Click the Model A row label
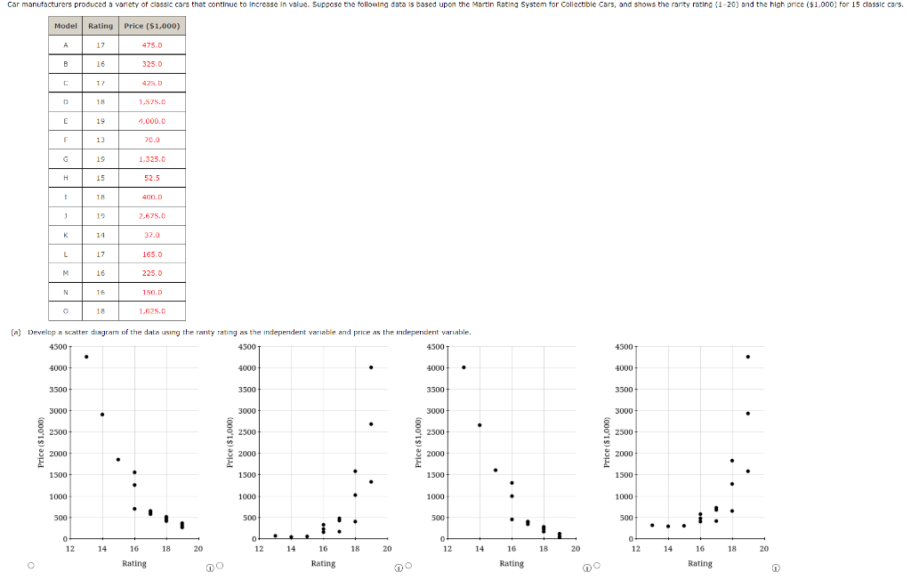The height and width of the screenshot is (588, 911). tap(65, 44)
